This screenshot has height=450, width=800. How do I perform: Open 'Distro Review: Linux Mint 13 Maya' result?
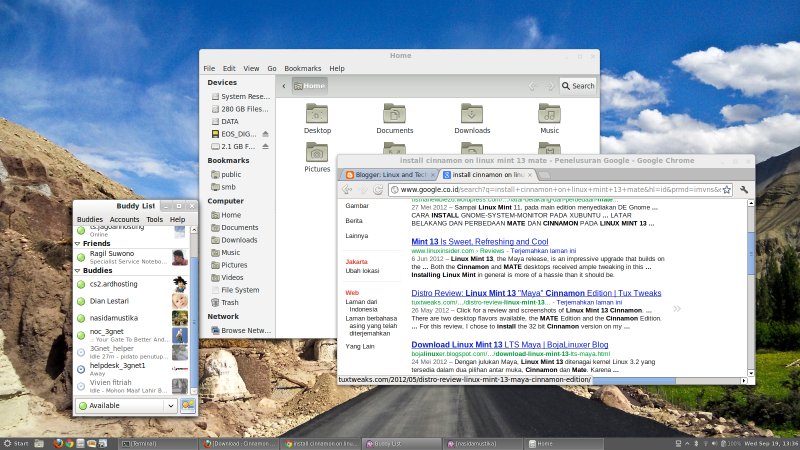point(536,293)
